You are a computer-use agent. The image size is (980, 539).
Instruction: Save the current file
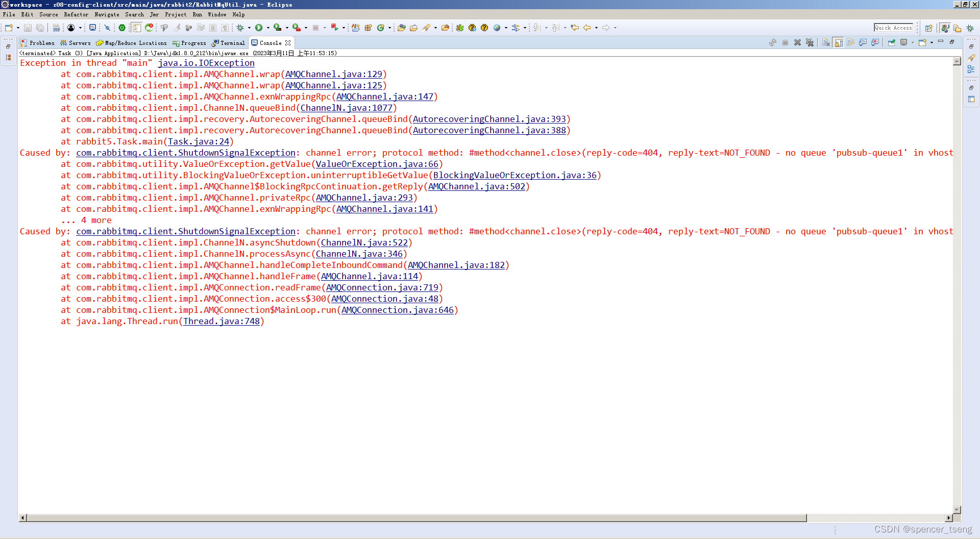[x=28, y=28]
